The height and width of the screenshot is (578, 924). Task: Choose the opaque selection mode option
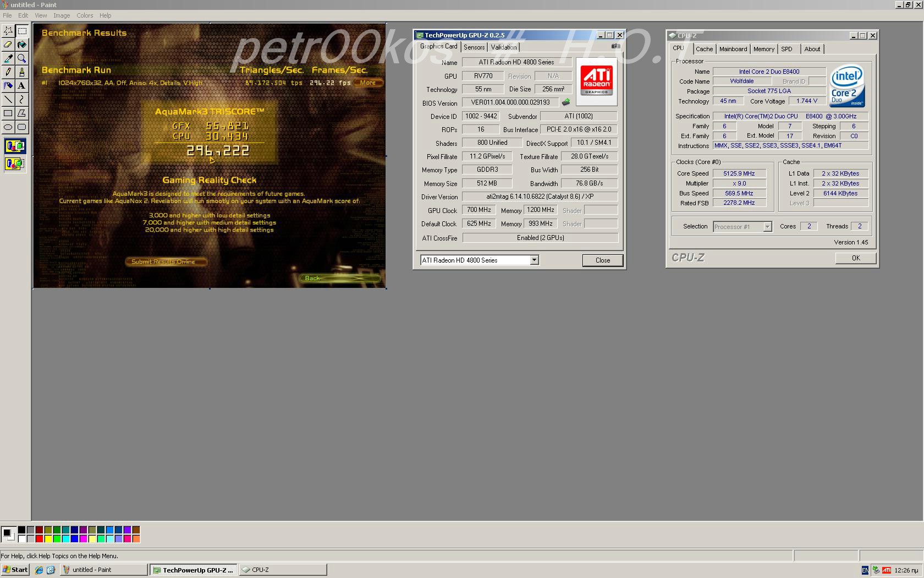[x=15, y=146]
